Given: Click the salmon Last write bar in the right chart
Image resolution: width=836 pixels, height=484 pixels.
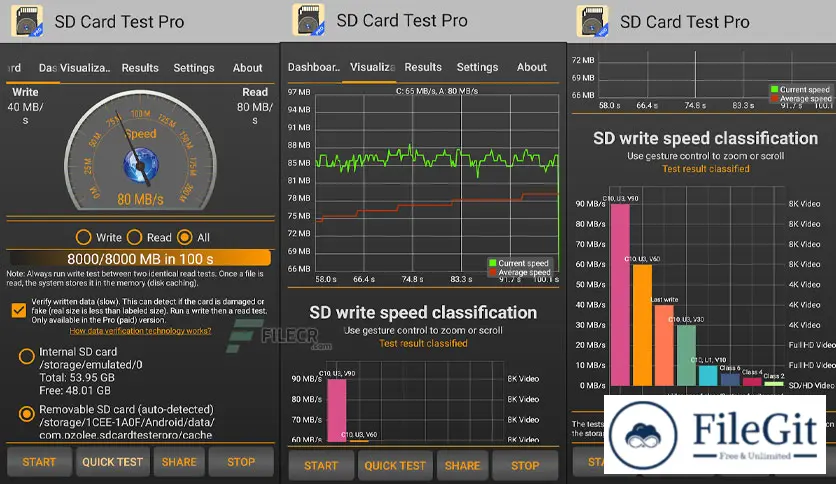Looking at the screenshot, I should tap(664, 345).
